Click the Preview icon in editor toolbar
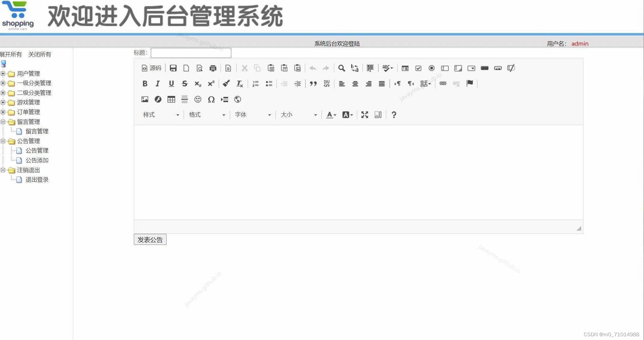Viewport: 644px width, 340px height. tap(199, 68)
